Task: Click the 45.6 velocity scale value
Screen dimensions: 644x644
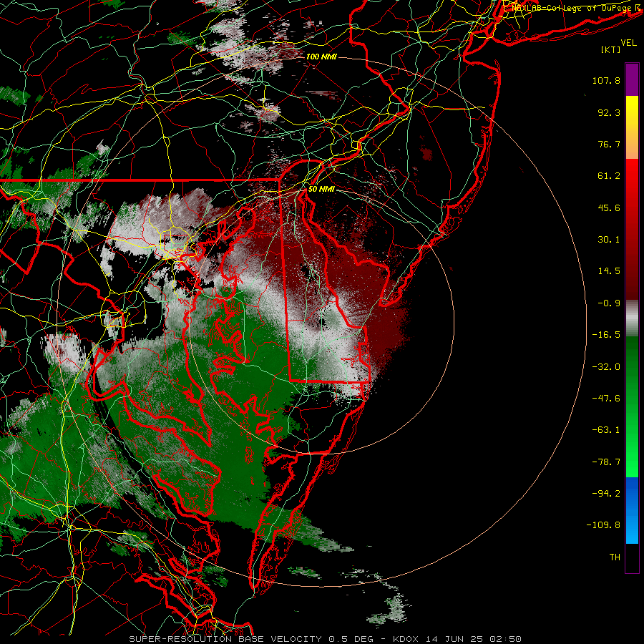Action: pyautogui.click(x=609, y=208)
